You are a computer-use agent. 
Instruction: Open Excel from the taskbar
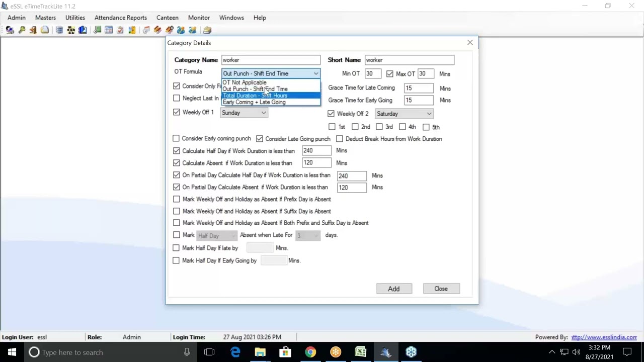pyautogui.click(x=361, y=352)
